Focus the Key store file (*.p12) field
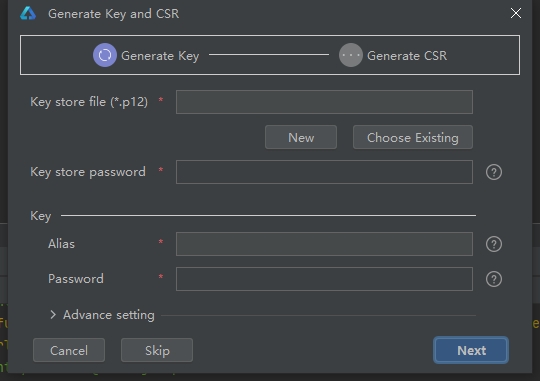Image resolution: width=540 pixels, height=381 pixels. pos(324,102)
